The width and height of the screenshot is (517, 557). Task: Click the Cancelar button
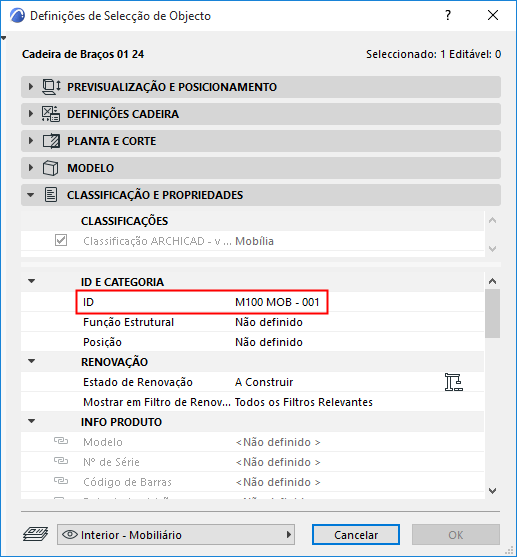(x=356, y=534)
